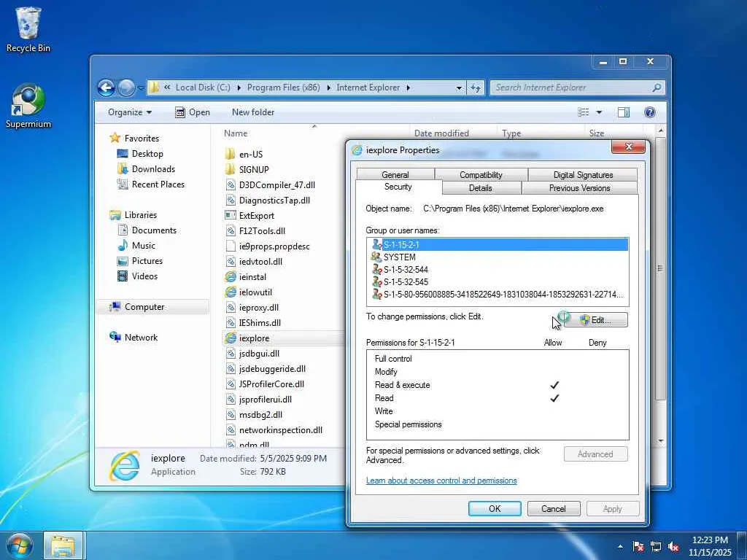Open Explorer help question mark icon
Viewport: 747px width, 560px height.
coord(649,112)
